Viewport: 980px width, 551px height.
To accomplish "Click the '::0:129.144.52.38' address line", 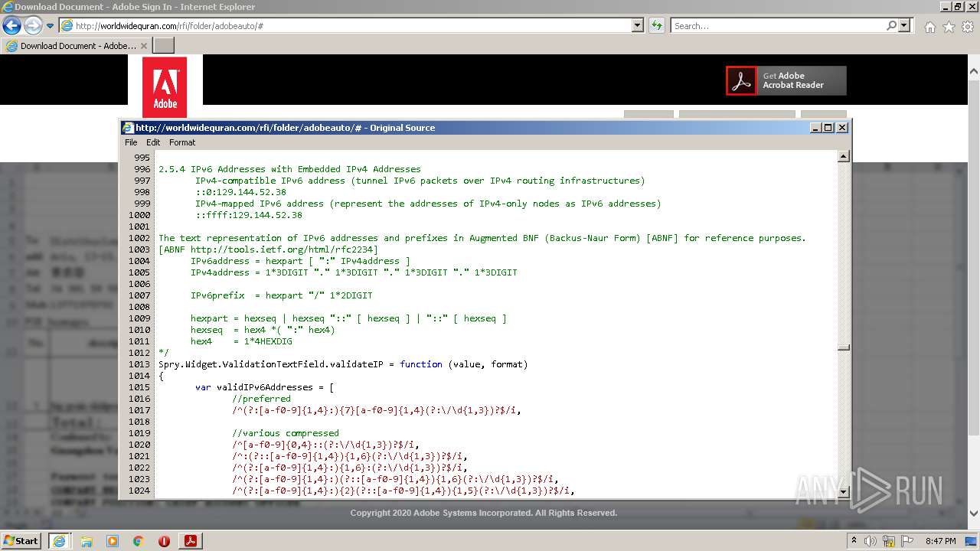I will 240,192.
